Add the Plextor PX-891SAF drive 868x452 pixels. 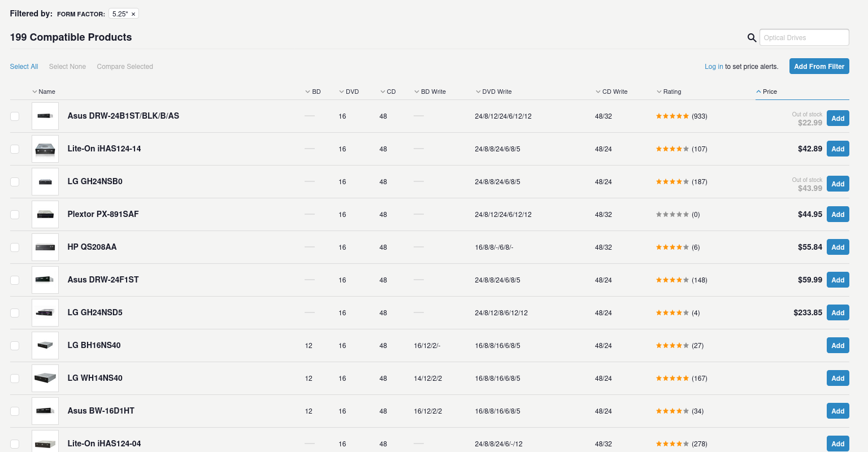(x=838, y=214)
